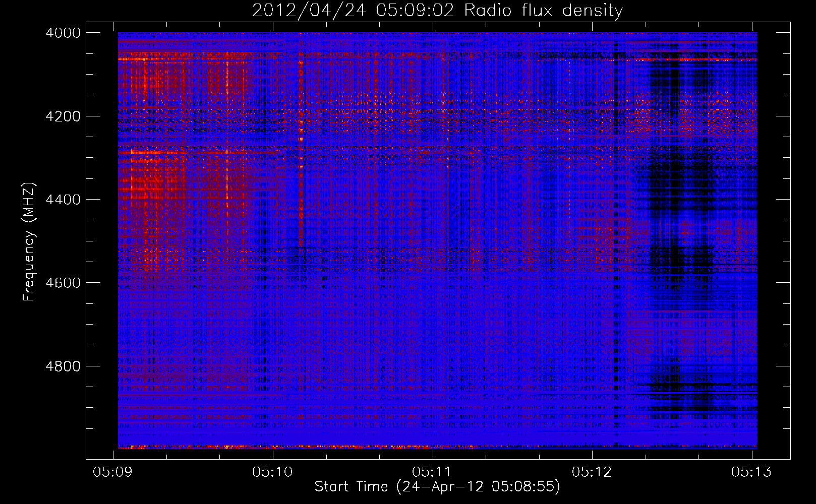The image size is (816, 504).
Task: Click the 4800 frequency axis label
Action: 63,366
